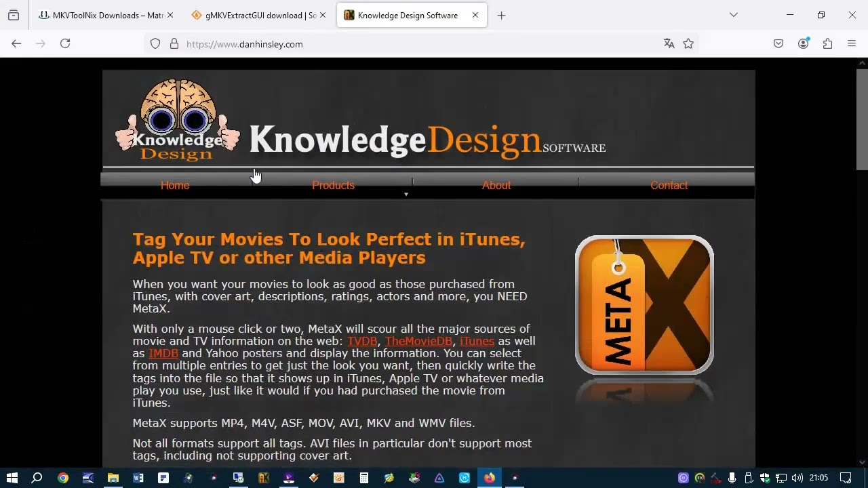
Task: Close the gMKVExtractGUI download tab
Action: coord(322,15)
